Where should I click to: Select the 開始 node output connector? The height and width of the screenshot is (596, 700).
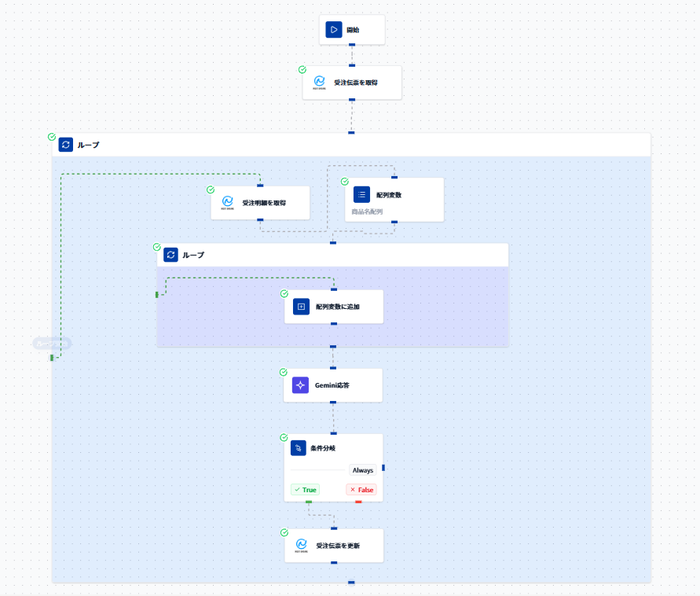coord(352,45)
